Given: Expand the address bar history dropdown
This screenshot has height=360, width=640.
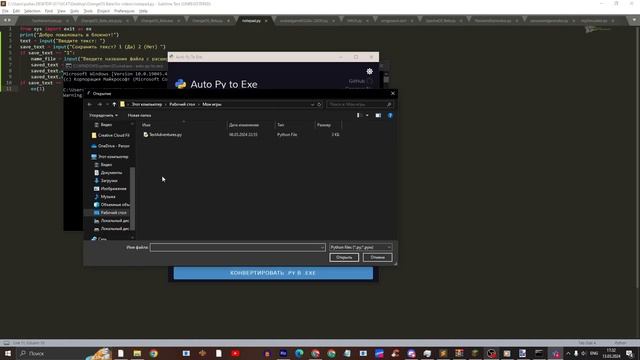Looking at the screenshot, I should (x=312, y=104).
